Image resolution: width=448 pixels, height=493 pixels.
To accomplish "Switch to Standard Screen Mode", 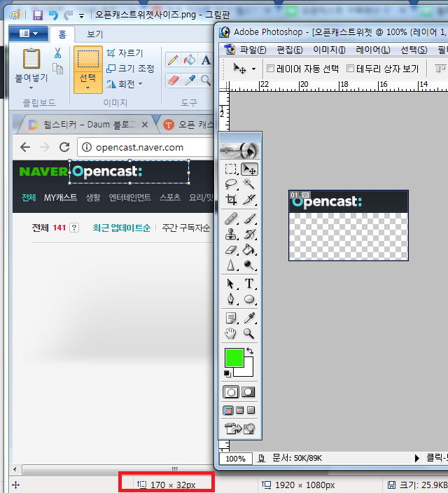I will [x=228, y=410].
